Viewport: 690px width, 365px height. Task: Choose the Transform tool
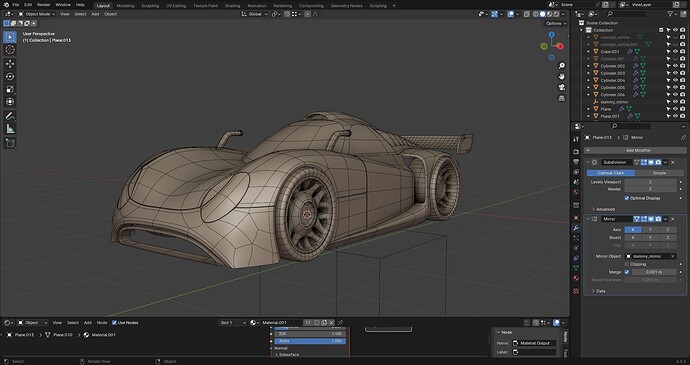click(x=10, y=102)
